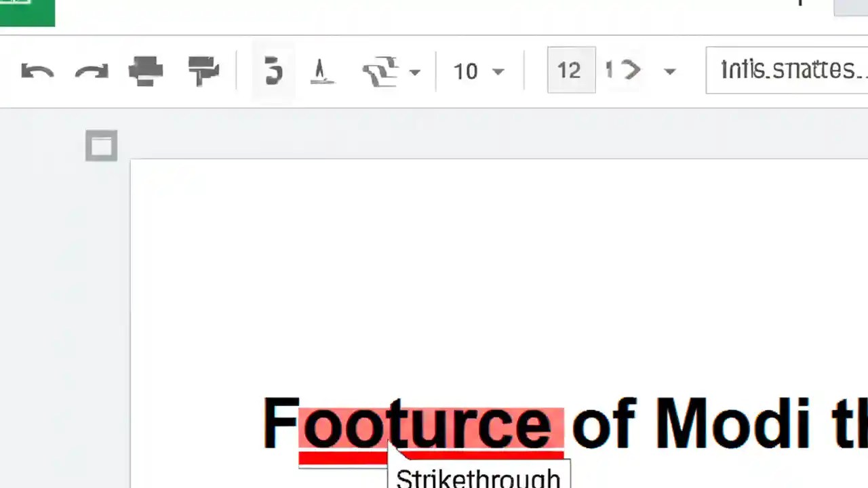Screen dimensions: 868x488
Task: Run the spelling check tool
Action: click(x=273, y=70)
